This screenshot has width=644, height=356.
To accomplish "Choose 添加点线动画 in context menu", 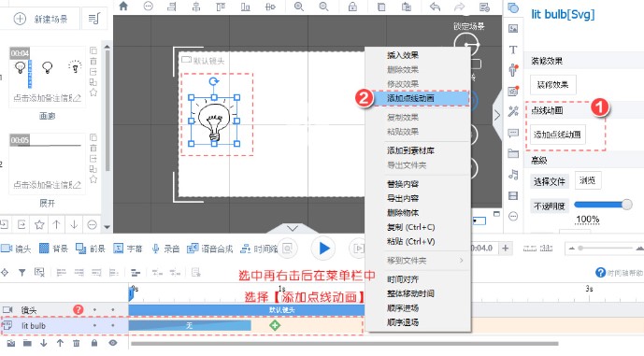I will tap(410, 98).
